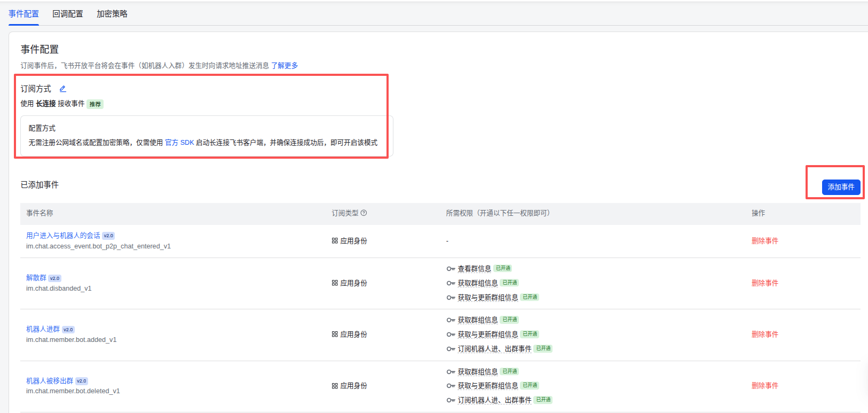Click the v2.0 badge beside 解散群

tap(55, 278)
